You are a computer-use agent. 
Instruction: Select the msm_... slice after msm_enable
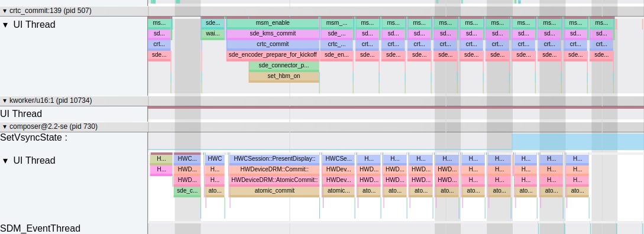coord(337,24)
